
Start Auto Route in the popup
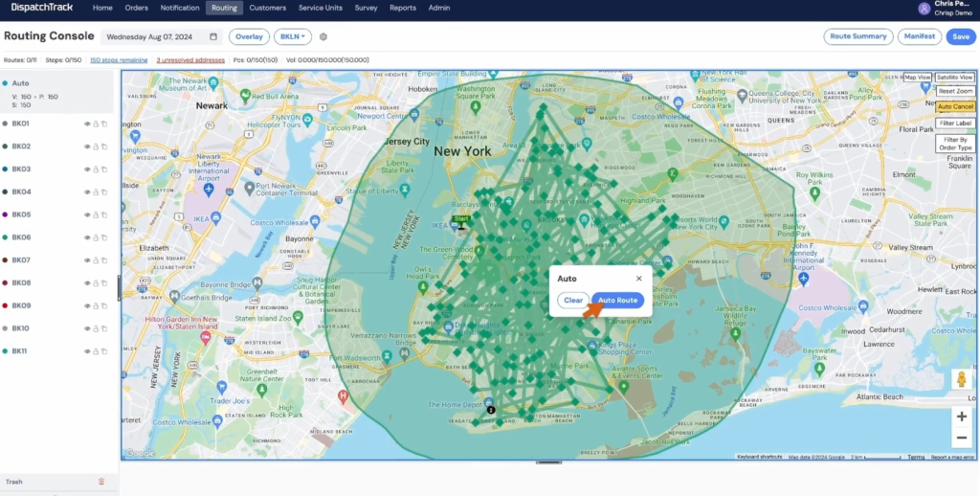[x=617, y=301]
